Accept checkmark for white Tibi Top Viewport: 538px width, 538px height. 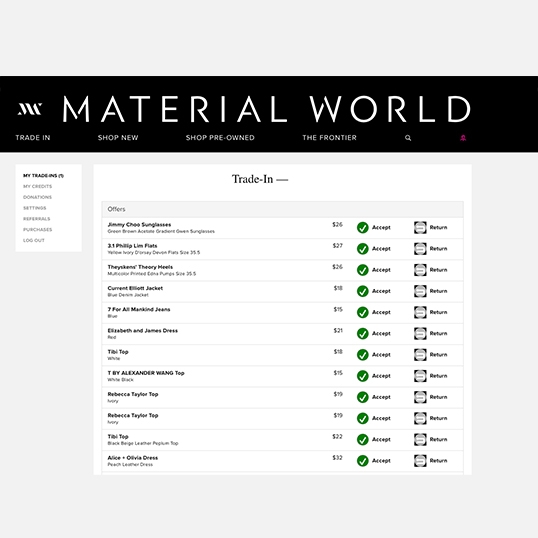pos(363,355)
